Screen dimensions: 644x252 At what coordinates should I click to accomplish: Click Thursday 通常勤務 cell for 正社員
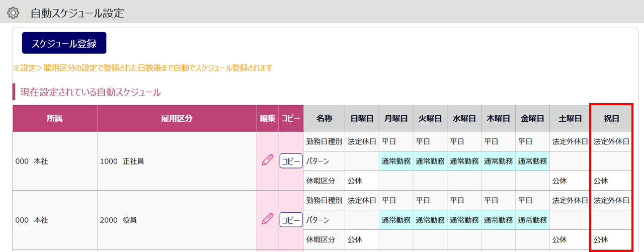coord(499,161)
